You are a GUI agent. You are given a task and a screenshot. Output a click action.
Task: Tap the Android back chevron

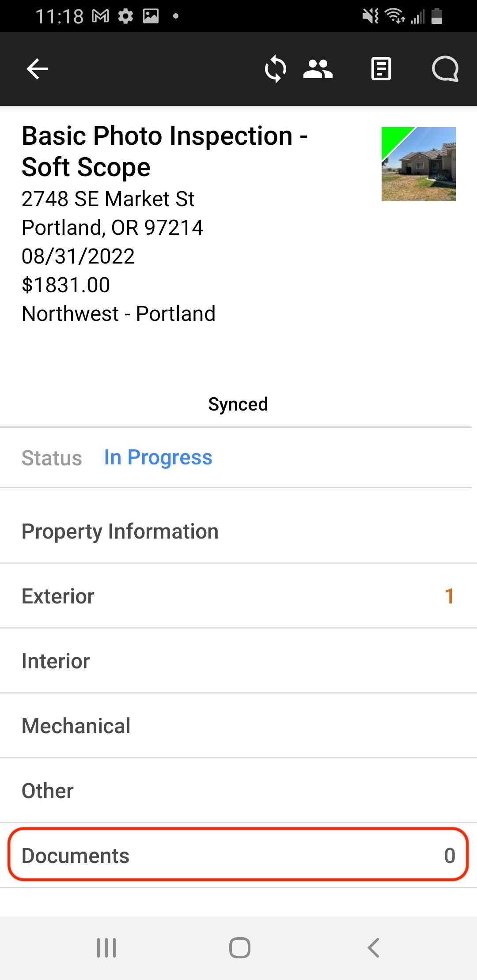pyautogui.click(x=373, y=948)
